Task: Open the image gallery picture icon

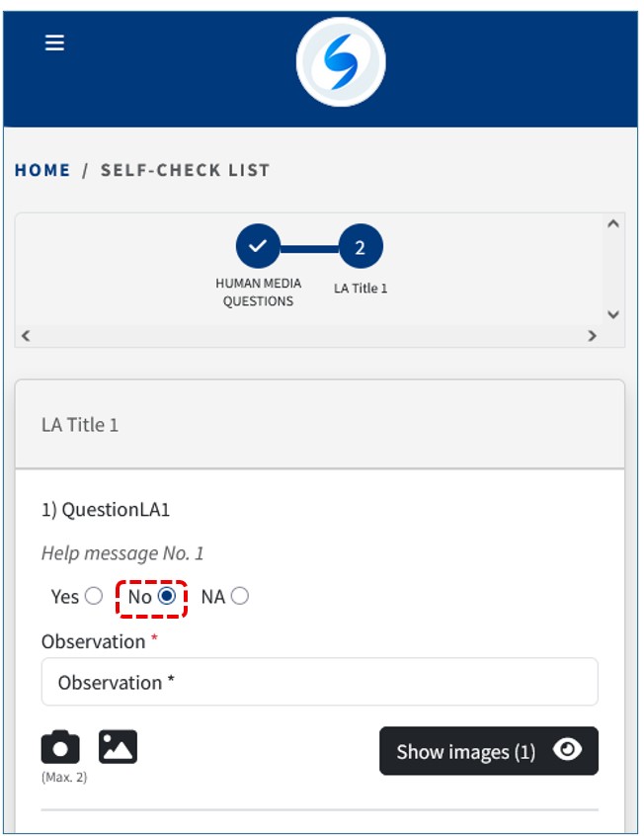Action: [118, 748]
